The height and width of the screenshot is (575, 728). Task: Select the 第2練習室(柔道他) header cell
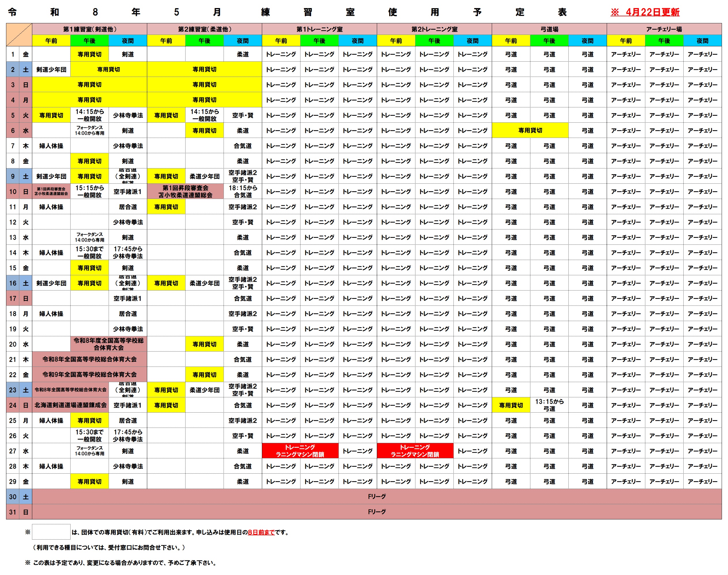point(205,29)
